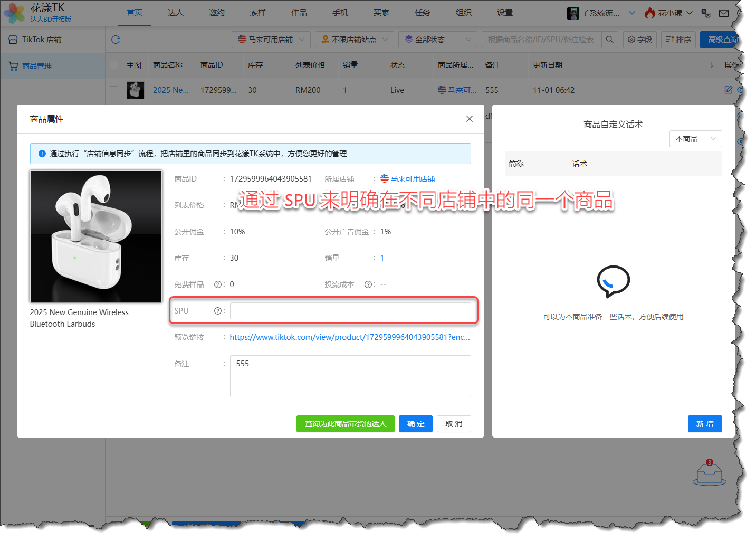
Task: Click the 免费样品 help question-mark icon
Action: pos(217,284)
